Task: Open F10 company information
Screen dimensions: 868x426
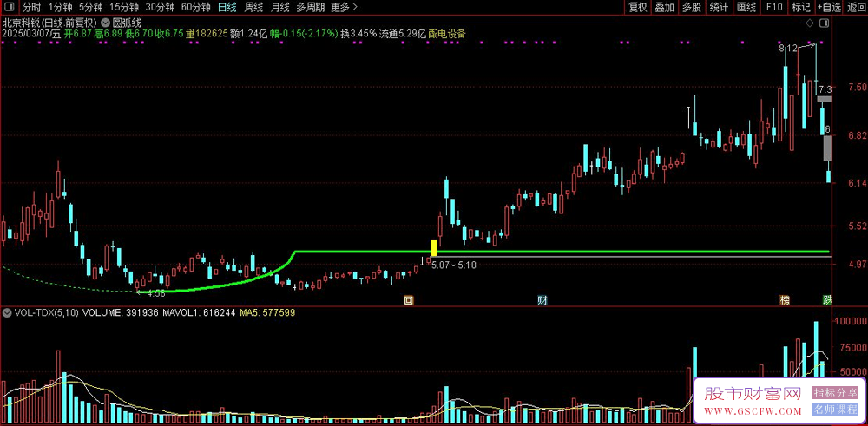Action: point(774,7)
